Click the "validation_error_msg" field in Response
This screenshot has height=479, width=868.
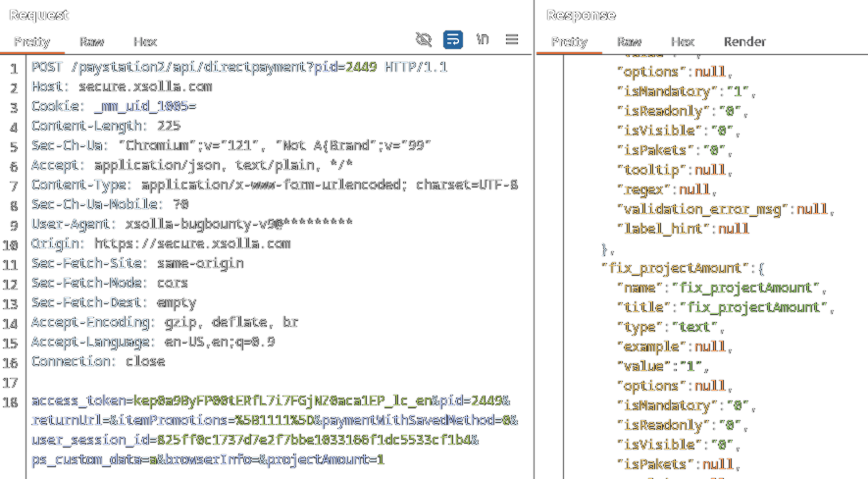703,209
